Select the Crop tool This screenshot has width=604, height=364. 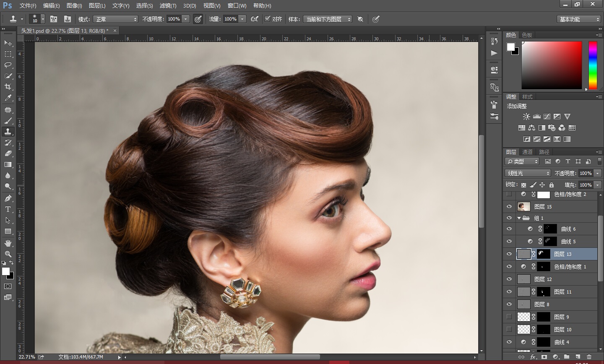point(8,87)
